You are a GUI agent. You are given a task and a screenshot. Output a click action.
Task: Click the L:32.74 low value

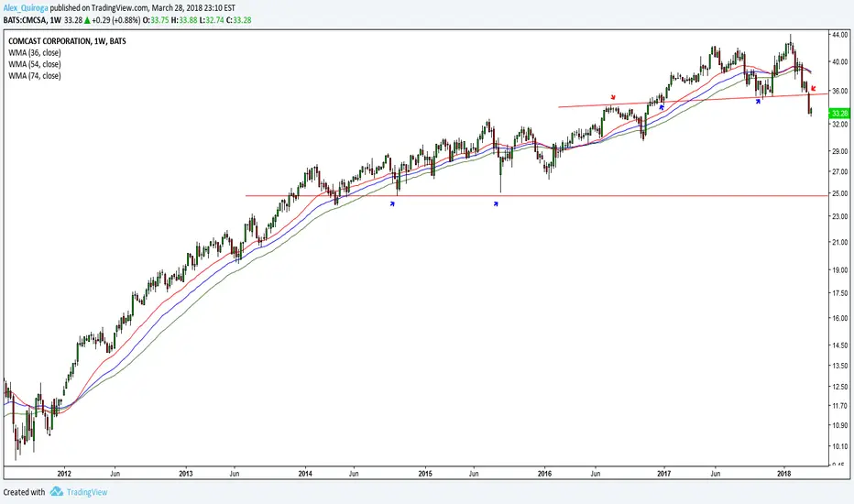[x=211, y=20]
